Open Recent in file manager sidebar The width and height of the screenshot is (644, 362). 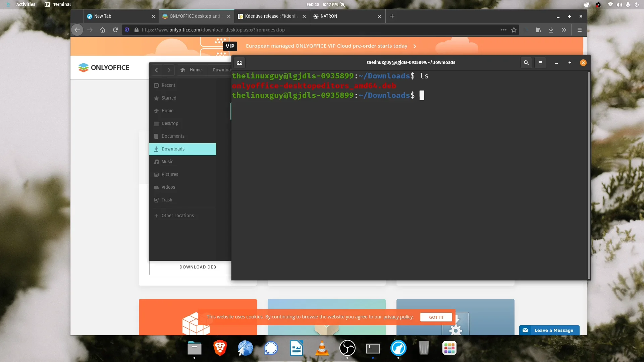[x=182, y=85]
